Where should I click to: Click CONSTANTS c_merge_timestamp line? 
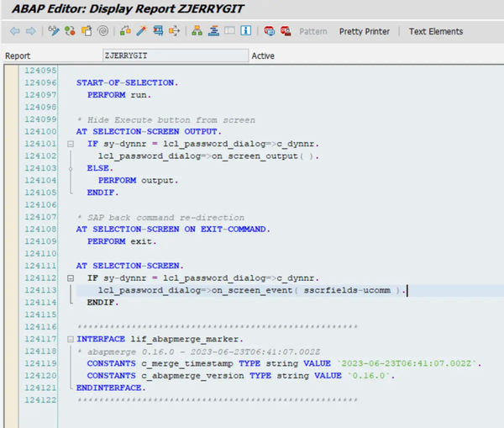coord(284,363)
